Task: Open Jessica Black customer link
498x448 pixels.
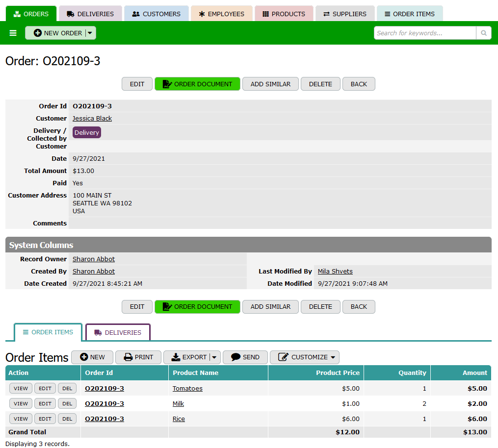Action: (92, 119)
